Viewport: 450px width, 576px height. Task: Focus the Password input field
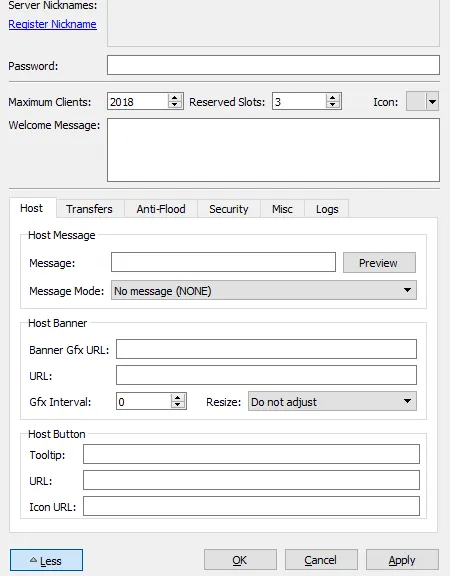click(x=273, y=65)
